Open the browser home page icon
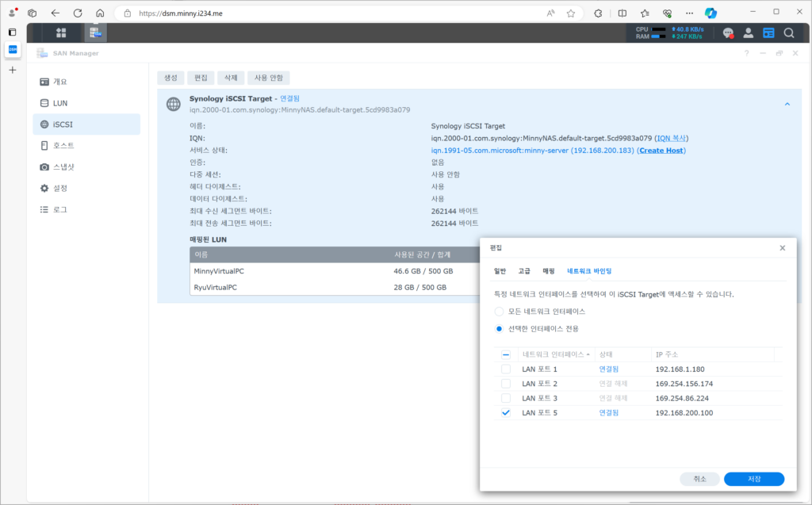812x505 pixels. point(100,13)
